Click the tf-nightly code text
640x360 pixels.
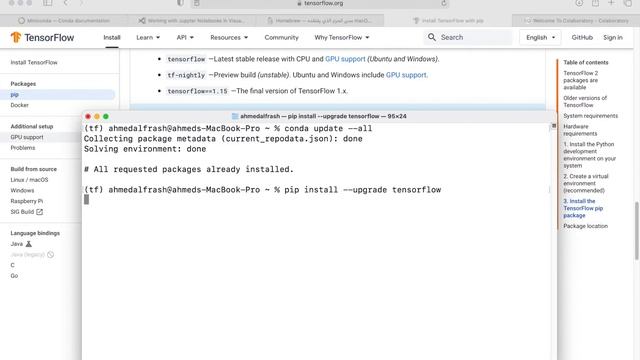pos(186,75)
